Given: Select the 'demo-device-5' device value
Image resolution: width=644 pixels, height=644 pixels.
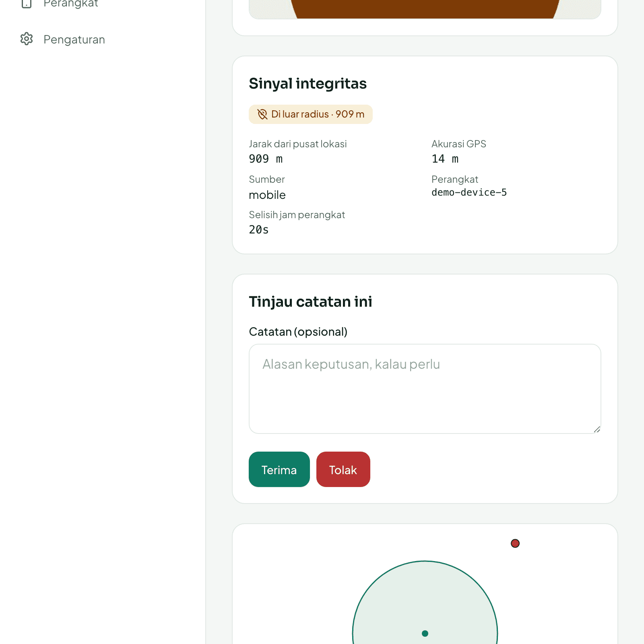Looking at the screenshot, I should point(469,192).
